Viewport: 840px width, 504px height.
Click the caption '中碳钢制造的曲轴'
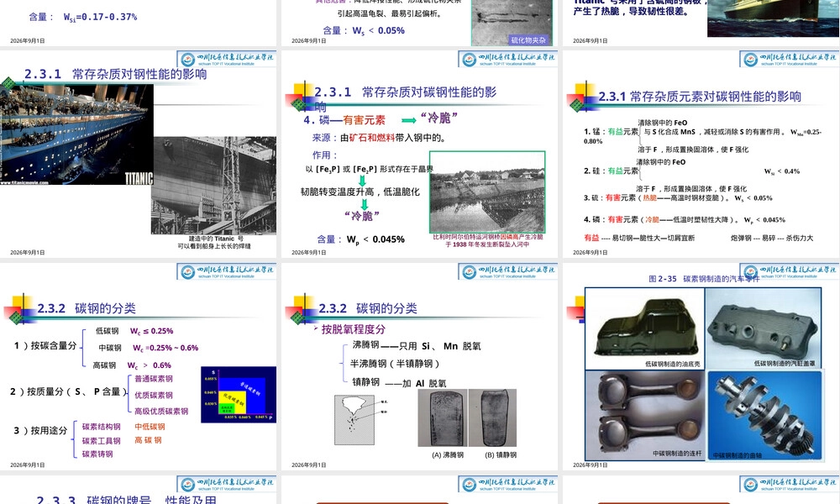(738, 455)
